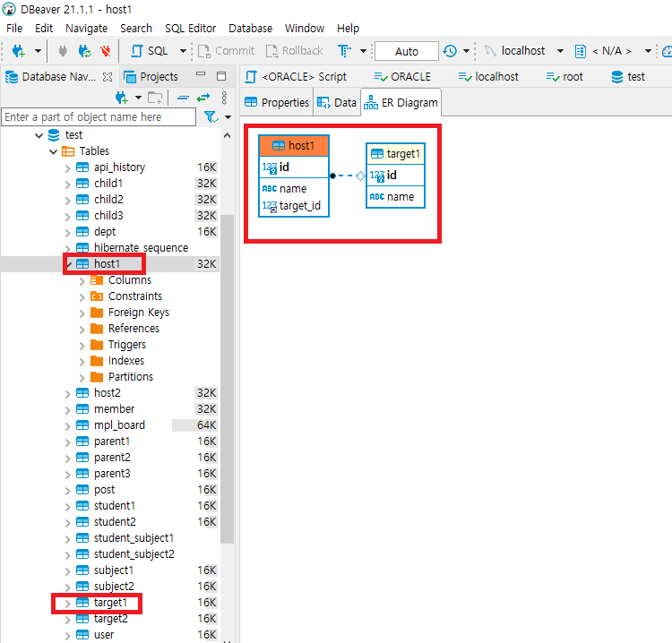Click the navigator scroll up arrow

click(228, 135)
